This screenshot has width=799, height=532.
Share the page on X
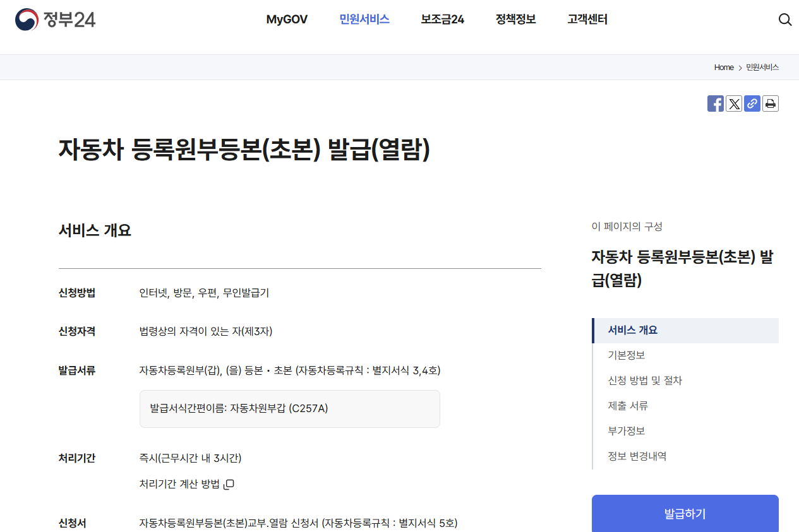point(733,103)
